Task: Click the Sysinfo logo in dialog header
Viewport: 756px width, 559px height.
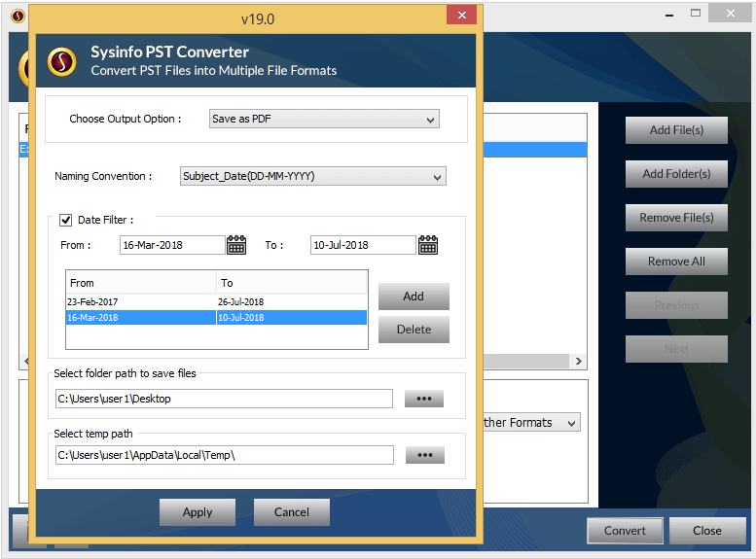Action: click(61, 61)
